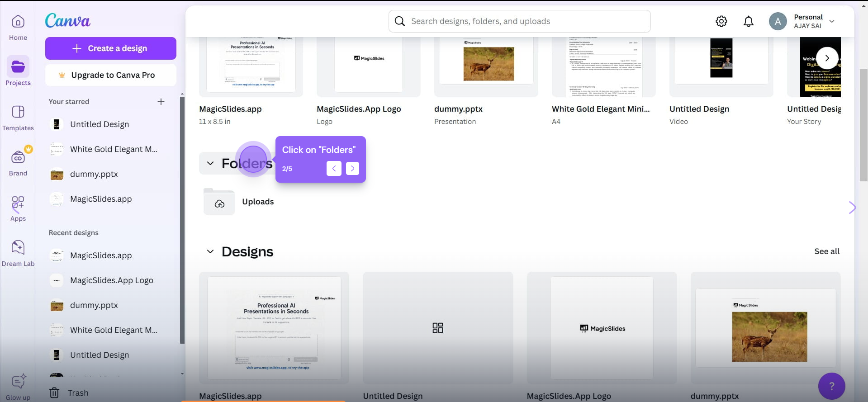The image size is (868, 402).
Task: Click the Canva logo
Action: click(67, 20)
